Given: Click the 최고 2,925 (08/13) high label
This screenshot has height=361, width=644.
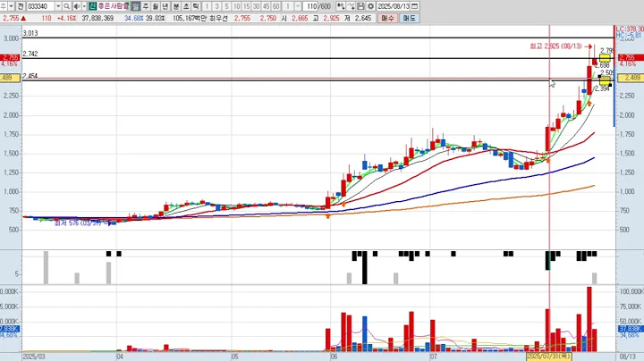Looking at the screenshot, I should pos(555,46).
